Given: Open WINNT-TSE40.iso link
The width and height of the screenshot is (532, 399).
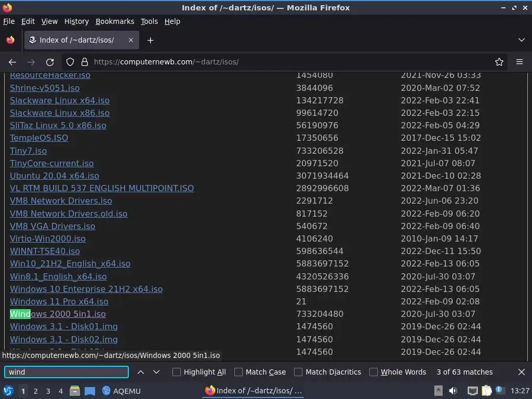Looking at the screenshot, I should [45, 251].
